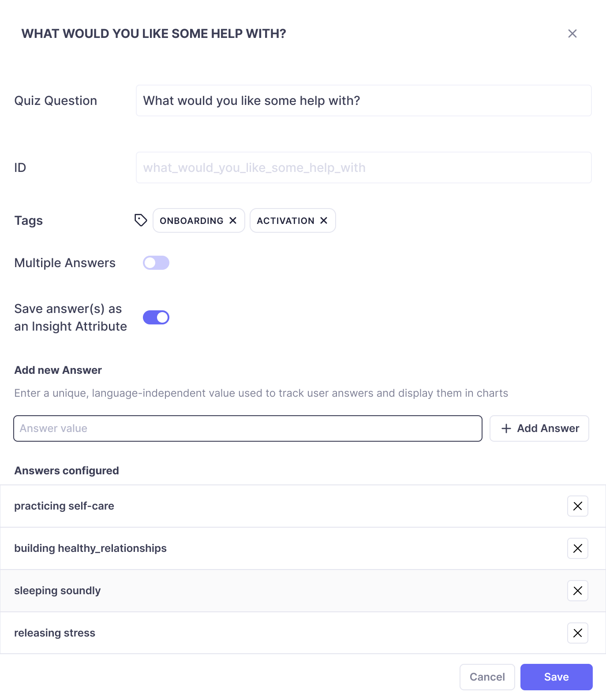Remove the ONBOARDING tag
The image size is (606, 700).
[x=233, y=220]
